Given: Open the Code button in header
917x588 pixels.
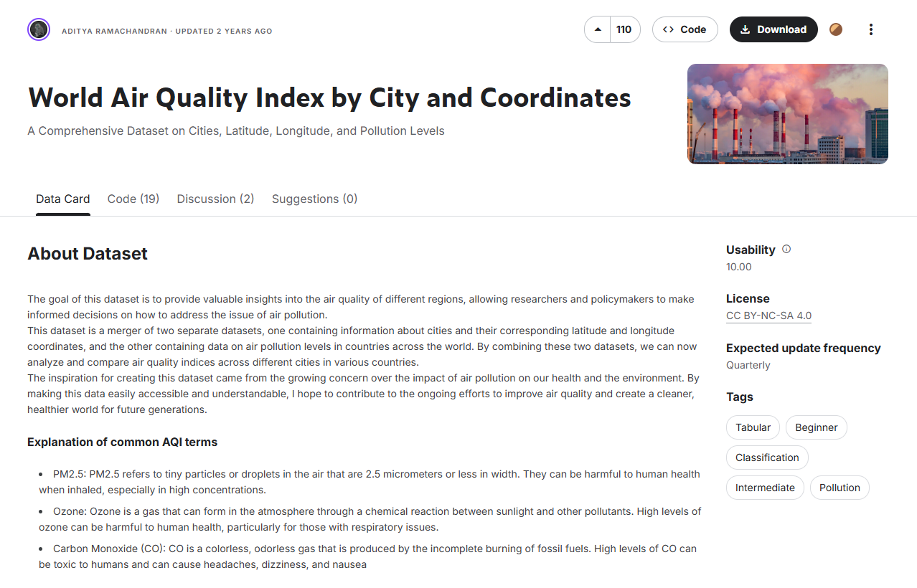Looking at the screenshot, I should (685, 29).
